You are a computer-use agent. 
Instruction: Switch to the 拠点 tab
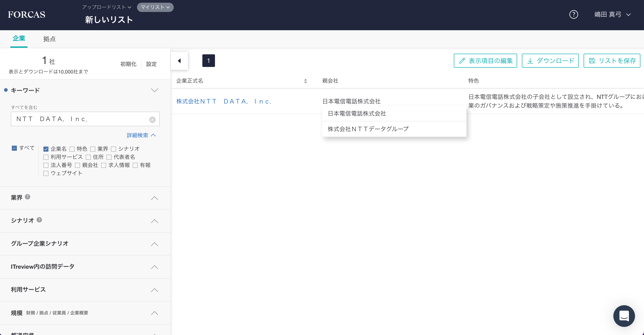click(x=49, y=39)
